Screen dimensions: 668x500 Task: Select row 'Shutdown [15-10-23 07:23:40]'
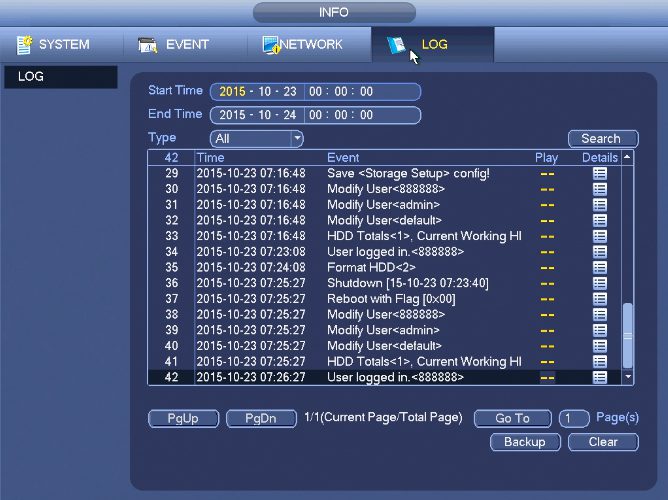[x=384, y=283]
